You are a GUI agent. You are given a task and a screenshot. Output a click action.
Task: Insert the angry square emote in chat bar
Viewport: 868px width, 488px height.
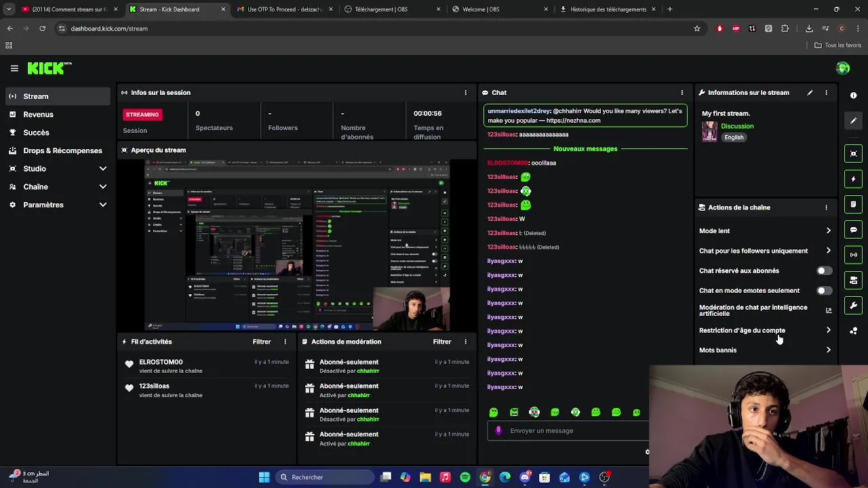pos(514,412)
